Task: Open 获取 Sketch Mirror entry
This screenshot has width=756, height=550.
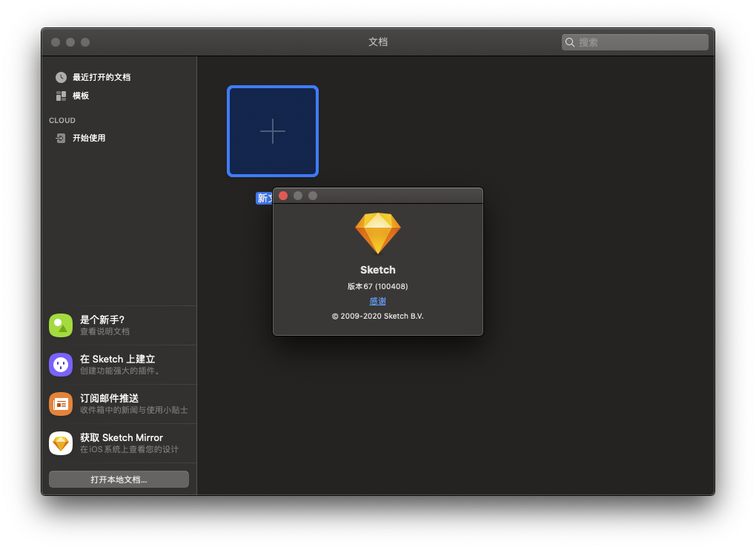Action: click(x=119, y=443)
